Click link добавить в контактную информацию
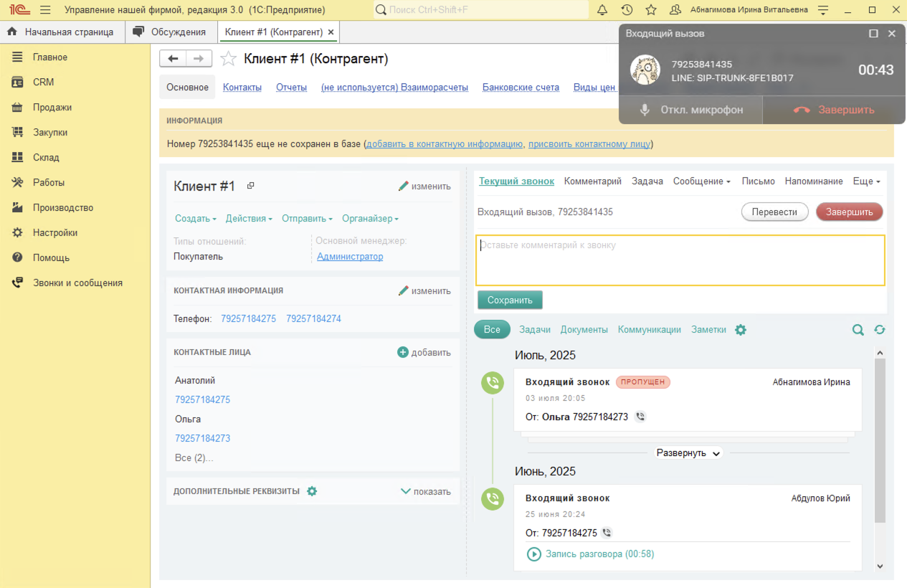Screen dimensions: 907x588 click(444, 144)
